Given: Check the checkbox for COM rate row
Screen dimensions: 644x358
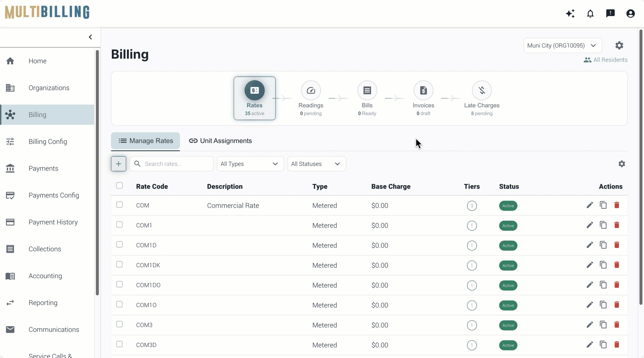Looking at the screenshot, I should point(119,205).
